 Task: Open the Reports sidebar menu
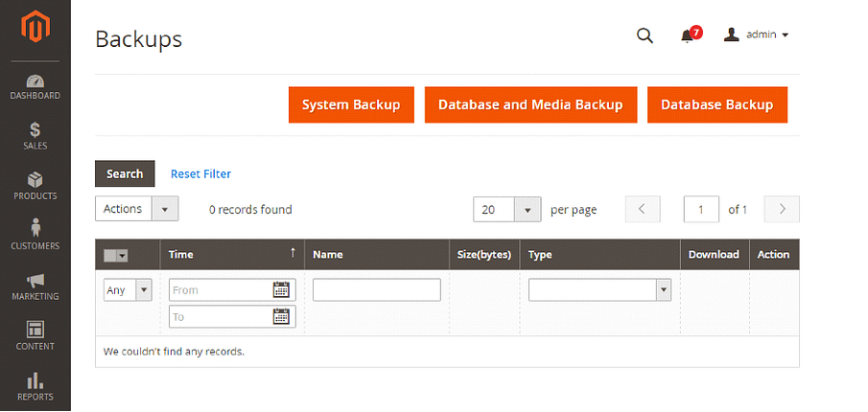[x=35, y=386]
